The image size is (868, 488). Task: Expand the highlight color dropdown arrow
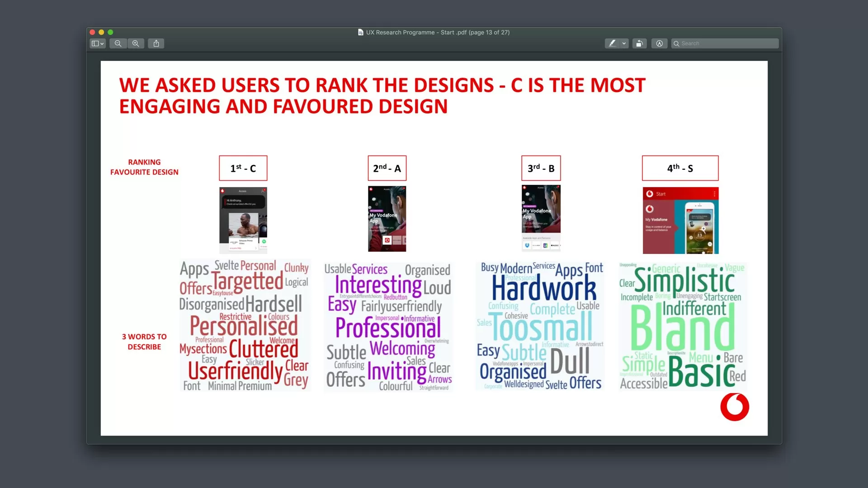pyautogui.click(x=624, y=43)
